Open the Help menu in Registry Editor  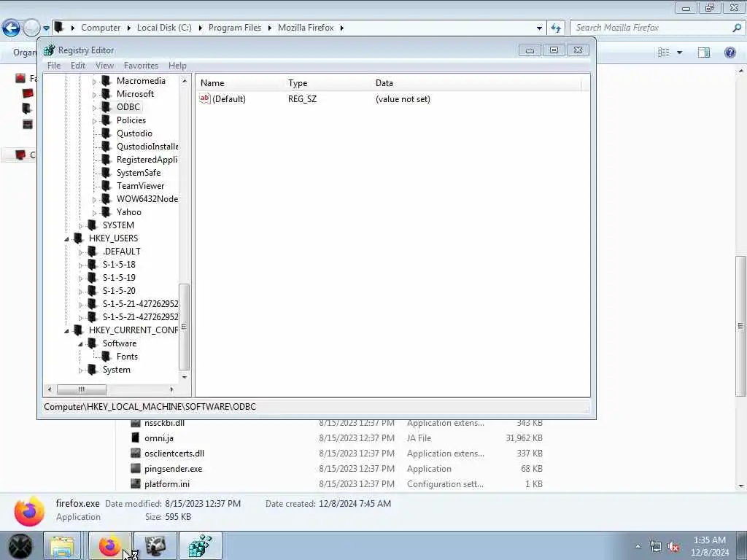(177, 66)
